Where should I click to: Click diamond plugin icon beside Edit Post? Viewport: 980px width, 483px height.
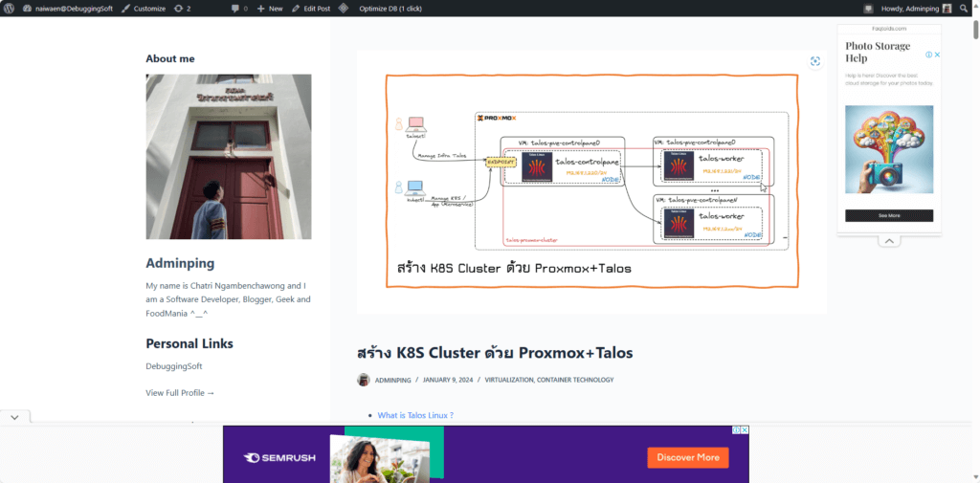[x=344, y=8]
